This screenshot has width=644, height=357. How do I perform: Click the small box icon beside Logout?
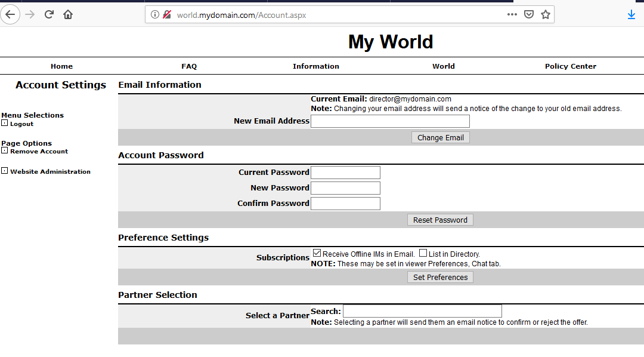(5, 123)
